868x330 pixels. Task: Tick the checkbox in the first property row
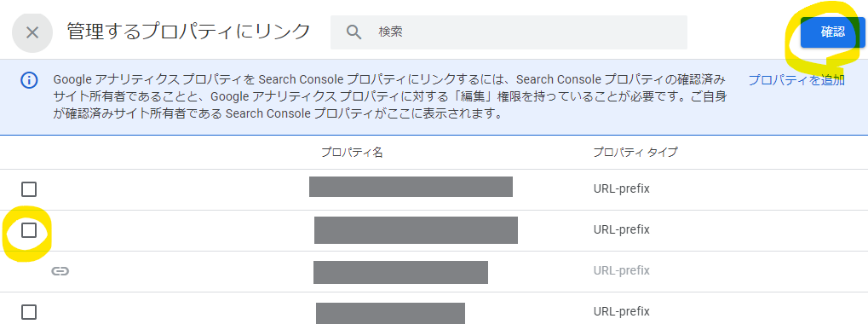(x=29, y=189)
